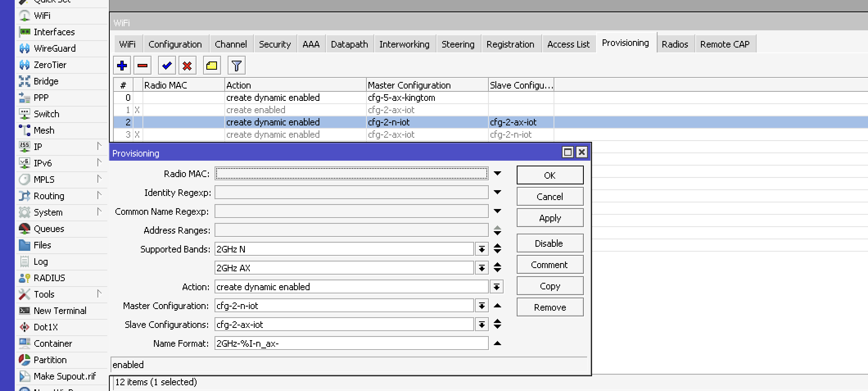868x391 pixels.
Task: Open the Slave Configurations dropdown
Action: pyautogui.click(x=482, y=325)
